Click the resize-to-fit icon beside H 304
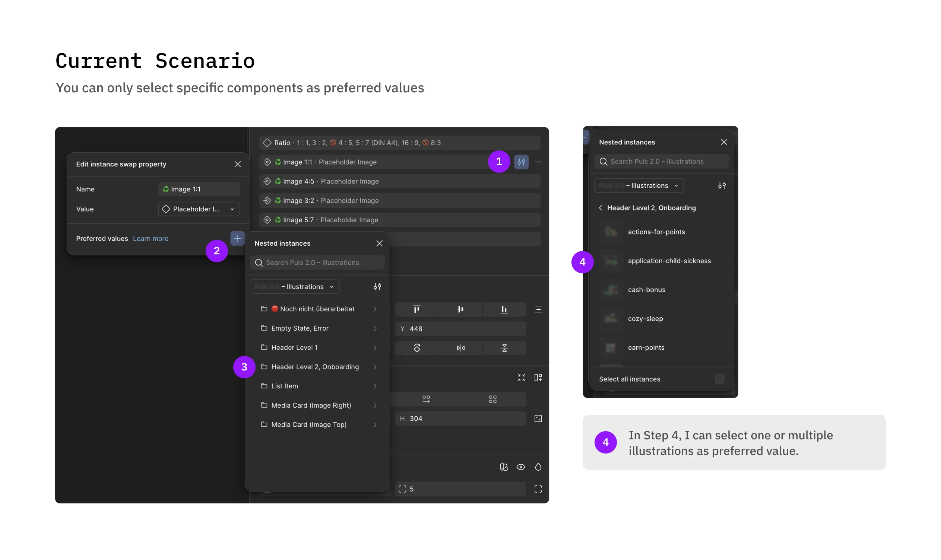This screenshot has width=941, height=560. (538, 419)
